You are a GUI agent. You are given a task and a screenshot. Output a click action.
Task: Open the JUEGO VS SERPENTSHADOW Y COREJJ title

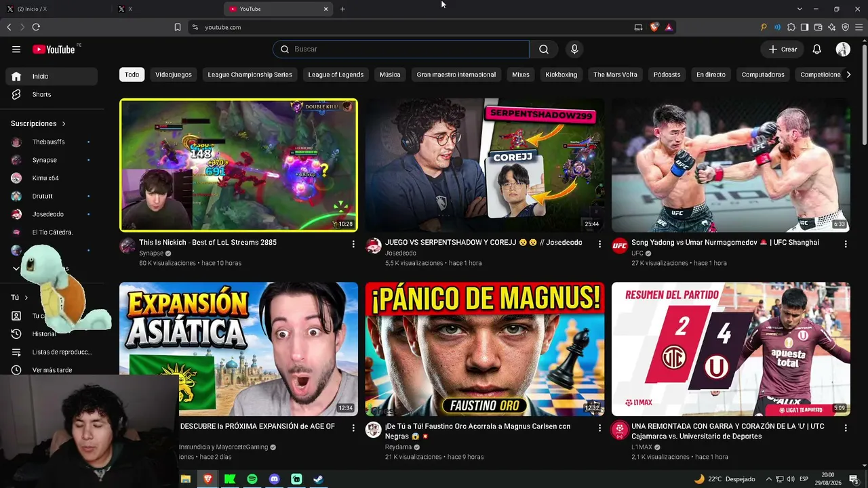tap(484, 243)
